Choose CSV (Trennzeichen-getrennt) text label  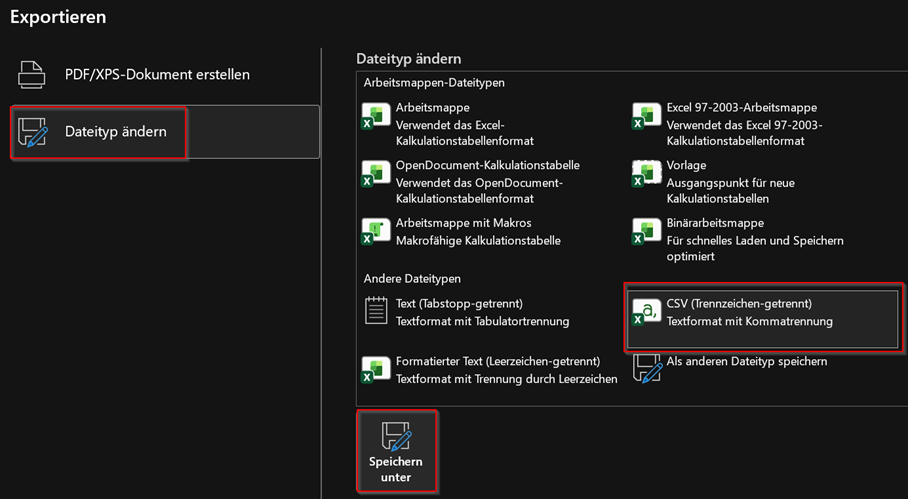[738, 303]
